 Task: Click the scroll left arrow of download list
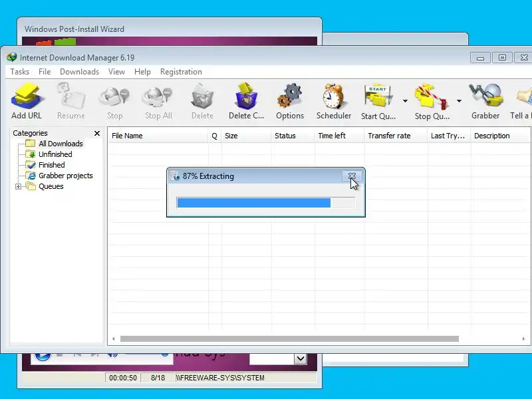click(113, 338)
